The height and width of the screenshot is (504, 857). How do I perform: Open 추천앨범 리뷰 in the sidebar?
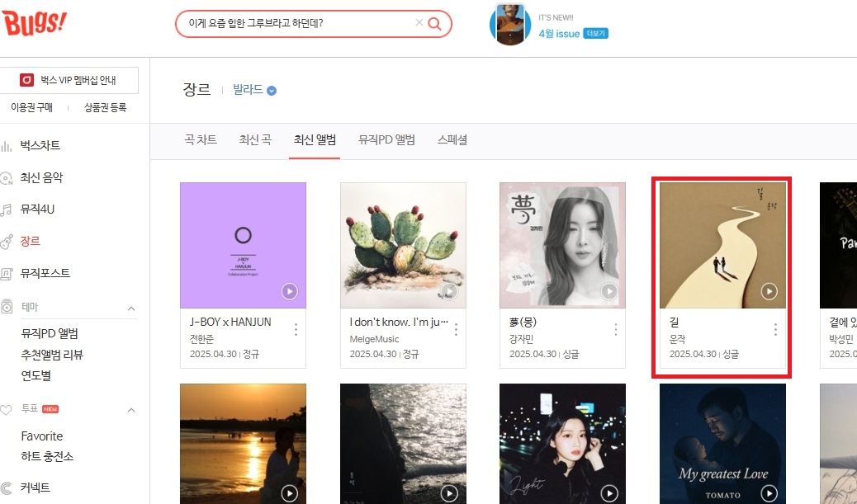click(x=53, y=355)
